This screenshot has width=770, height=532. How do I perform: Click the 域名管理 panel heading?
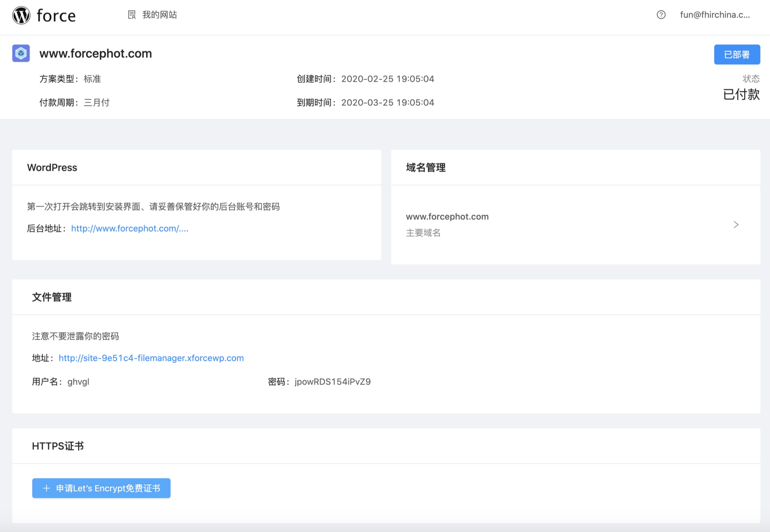pyautogui.click(x=425, y=167)
